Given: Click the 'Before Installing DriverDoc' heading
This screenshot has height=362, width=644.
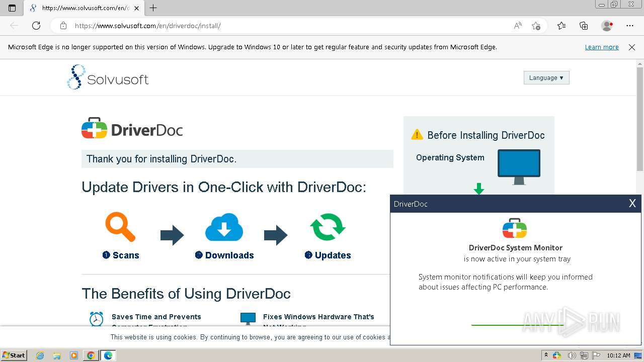Looking at the screenshot, I should click(x=486, y=135).
